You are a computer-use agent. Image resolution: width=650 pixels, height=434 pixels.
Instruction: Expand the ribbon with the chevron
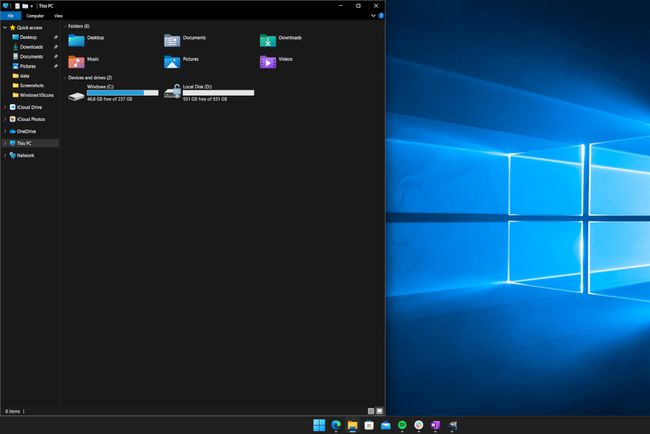pyautogui.click(x=373, y=16)
